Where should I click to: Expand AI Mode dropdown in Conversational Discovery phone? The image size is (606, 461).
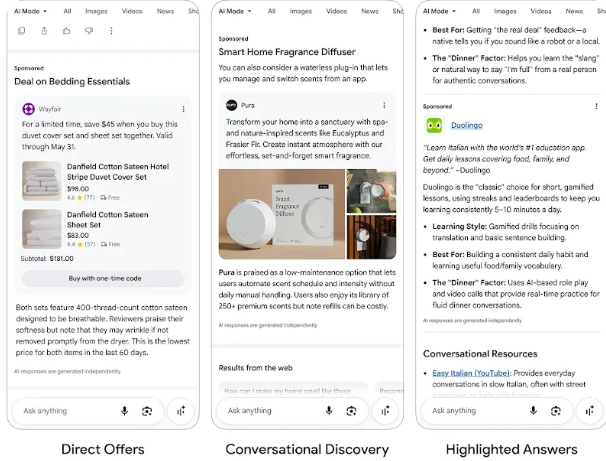pyautogui.click(x=235, y=11)
